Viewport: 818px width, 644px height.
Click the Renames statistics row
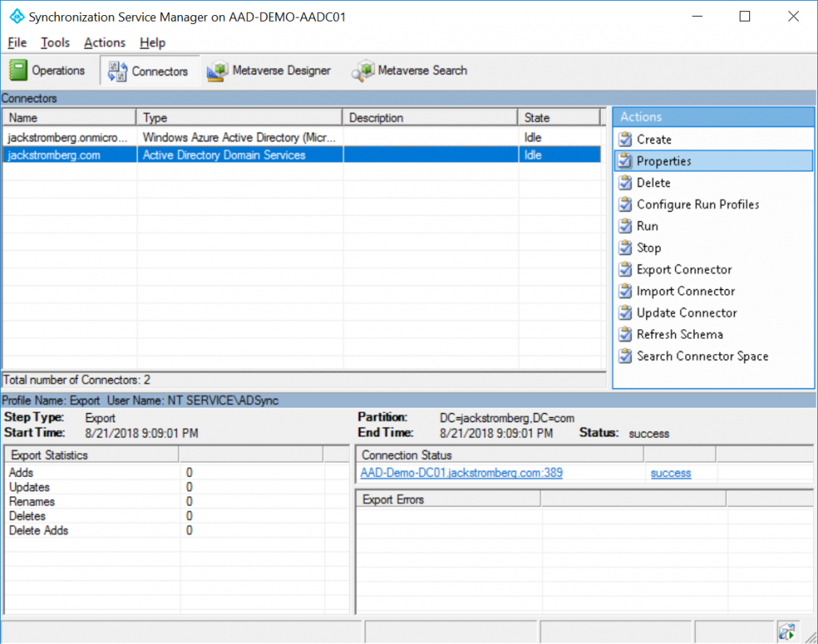point(177,502)
